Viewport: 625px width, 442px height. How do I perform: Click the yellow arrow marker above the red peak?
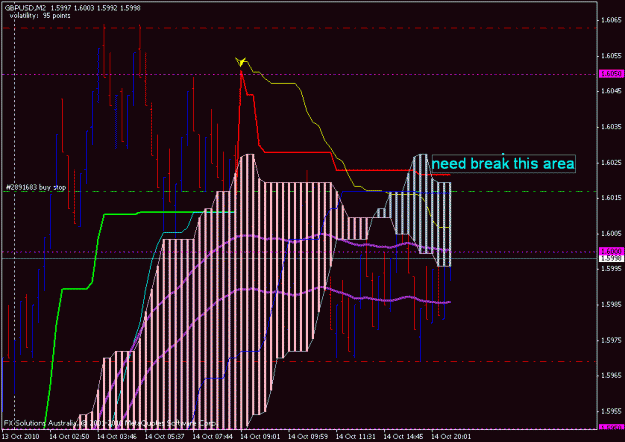[241, 62]
